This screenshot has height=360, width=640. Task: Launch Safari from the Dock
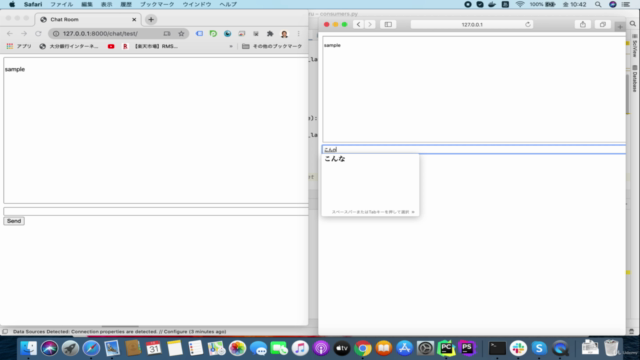coord(91,348)
